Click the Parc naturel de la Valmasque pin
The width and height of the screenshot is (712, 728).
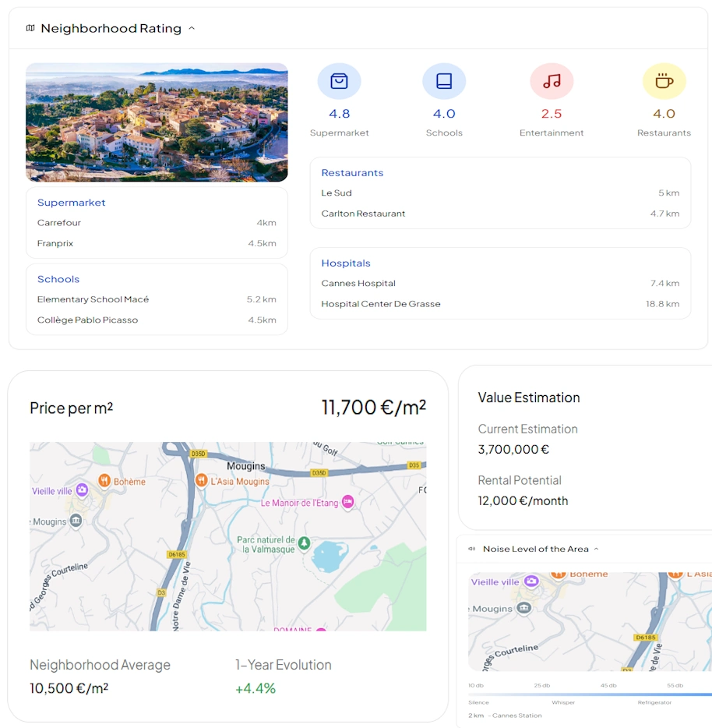[x=304, y=542]
